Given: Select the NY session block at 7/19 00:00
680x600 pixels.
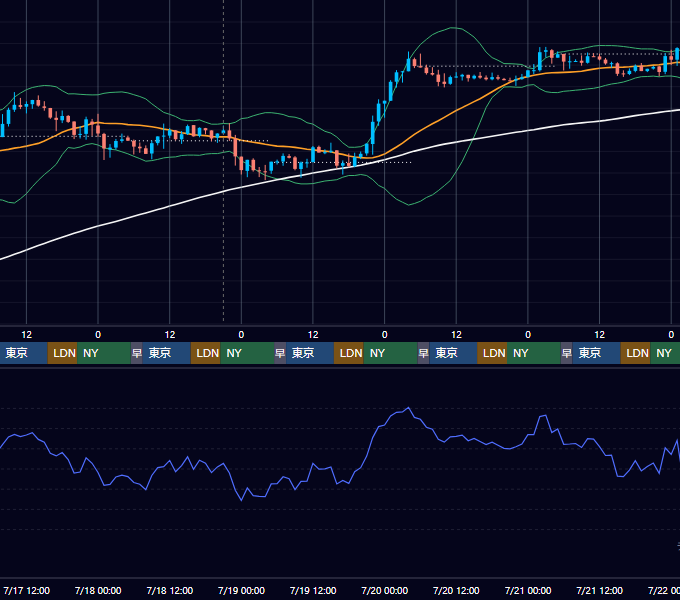Looking at the screenshot, I should point(247,353).
